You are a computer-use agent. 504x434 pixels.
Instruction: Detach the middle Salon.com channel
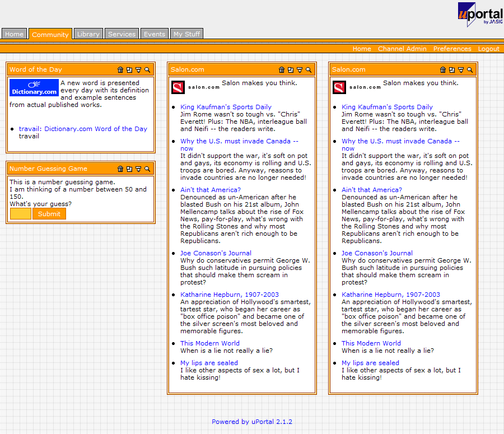pyautogui.click(x=291, y=70)
